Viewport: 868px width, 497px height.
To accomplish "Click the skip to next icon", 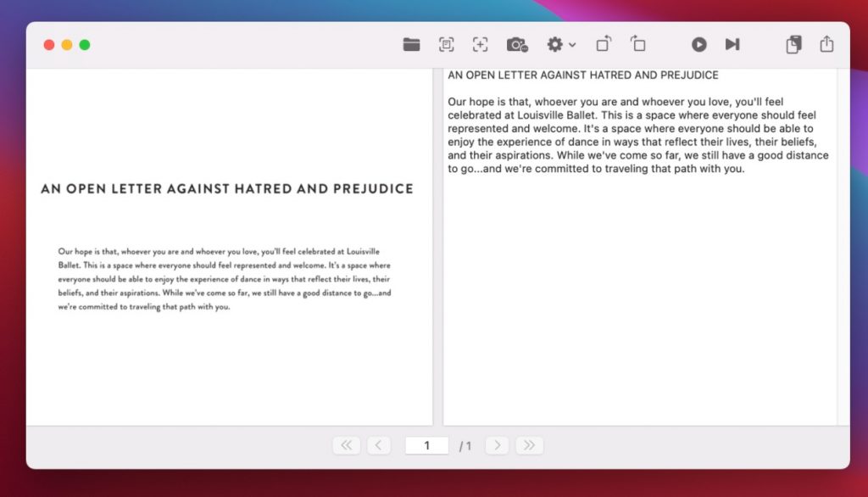I will 732,44.
